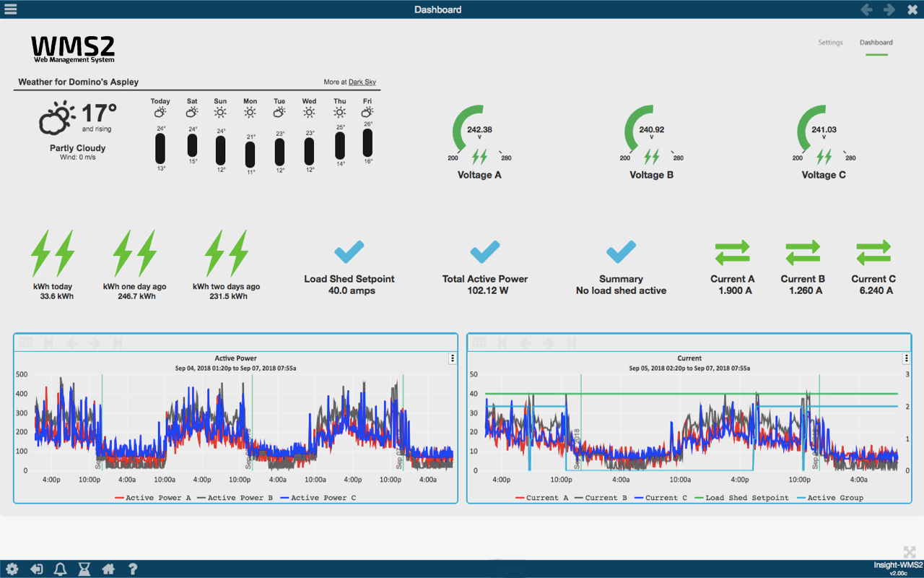924x578 pixels.
Task: Open the Current chart options menu
Action: tap(905, 358)
